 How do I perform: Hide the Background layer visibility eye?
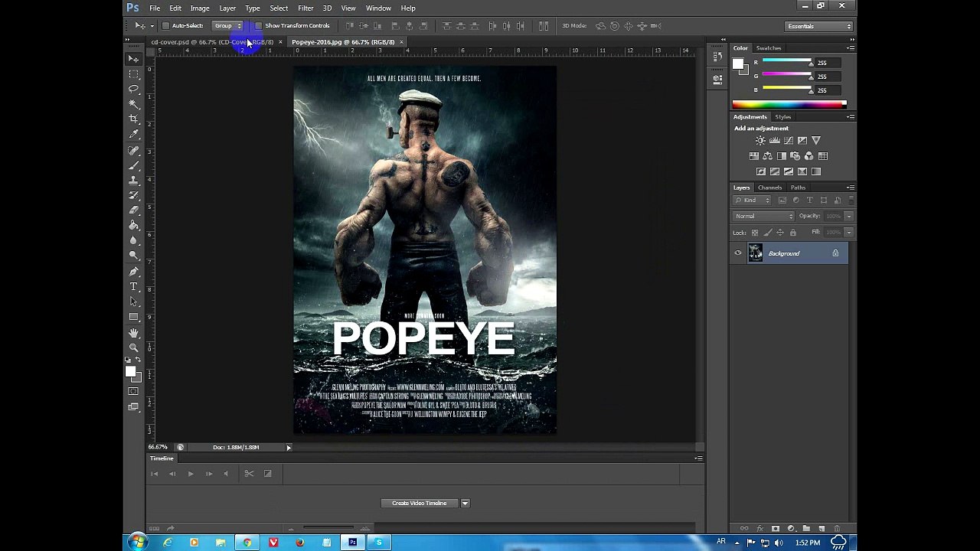click(738, 253)
